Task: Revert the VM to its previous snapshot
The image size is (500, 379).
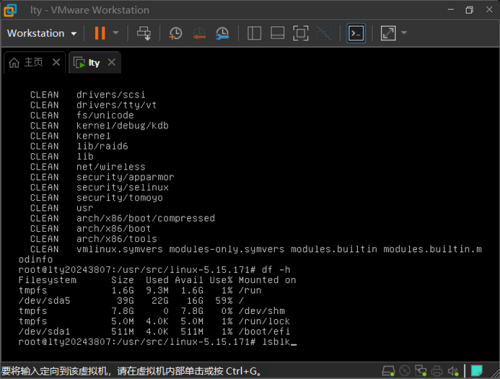Action: pyautogui.click(x=199, y=33)
